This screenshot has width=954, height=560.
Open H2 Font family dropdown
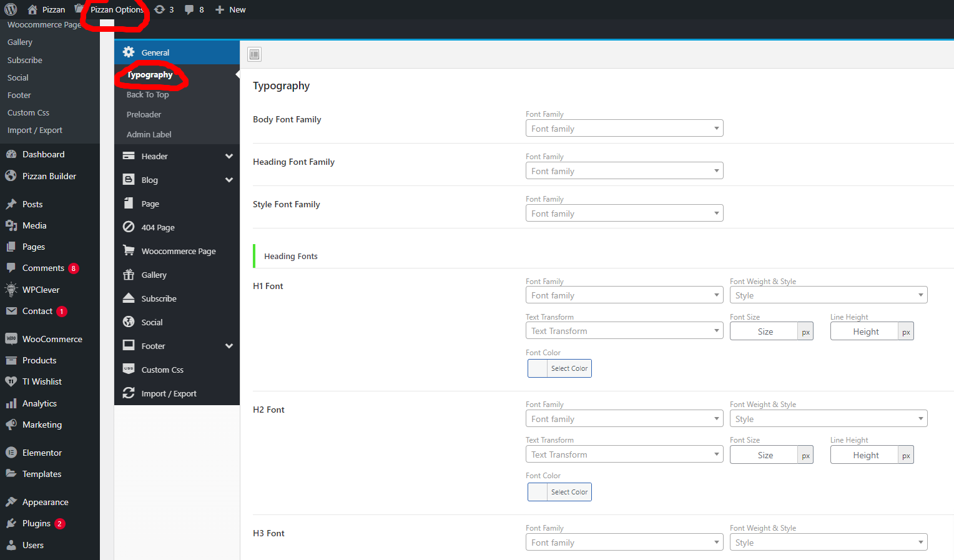pyautogui.click(x=624, y=418)
